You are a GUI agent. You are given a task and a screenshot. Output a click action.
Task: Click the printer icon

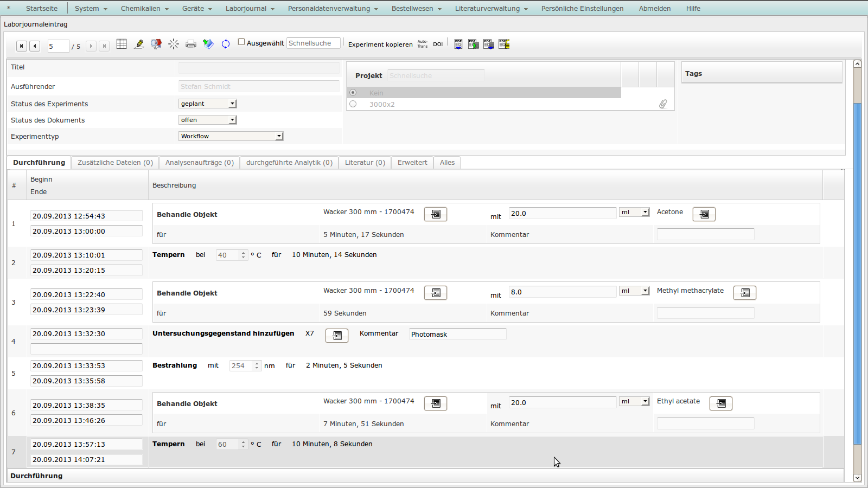coord(191,44)
